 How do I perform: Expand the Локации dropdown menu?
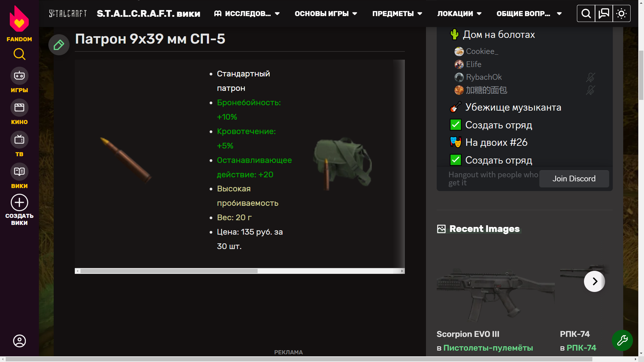click(x=459, y=14)
